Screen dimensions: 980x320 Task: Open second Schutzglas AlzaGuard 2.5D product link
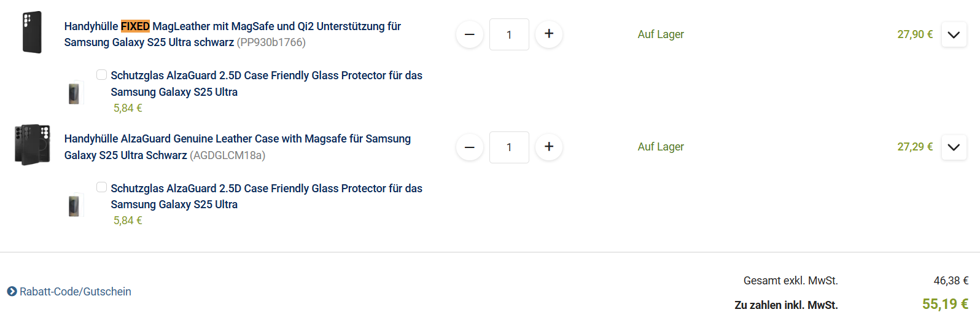coord(266,196)
